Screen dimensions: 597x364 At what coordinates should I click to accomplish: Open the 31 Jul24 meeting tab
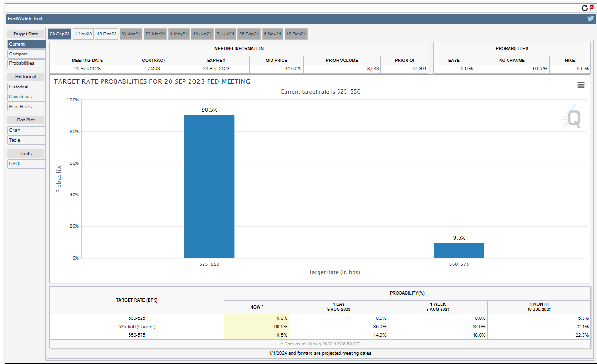226,34
